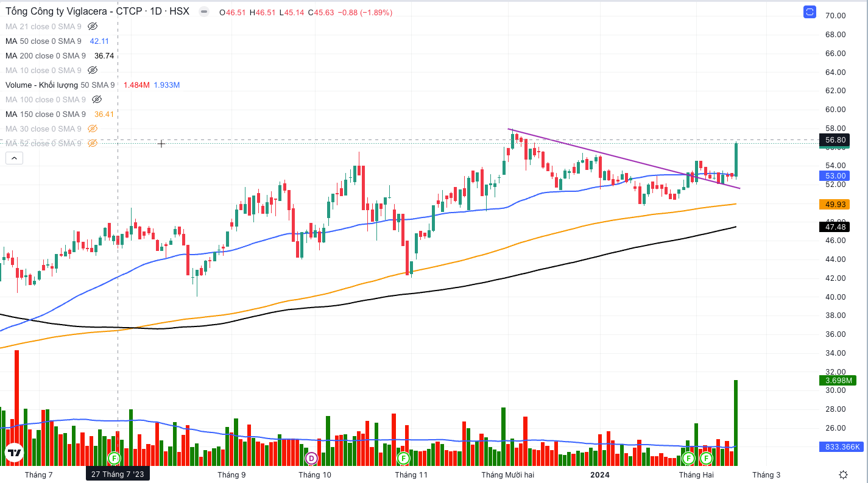Click the tallest green volume bar at right
Viewport: 868px width, 483px height.
pos(736,423)
